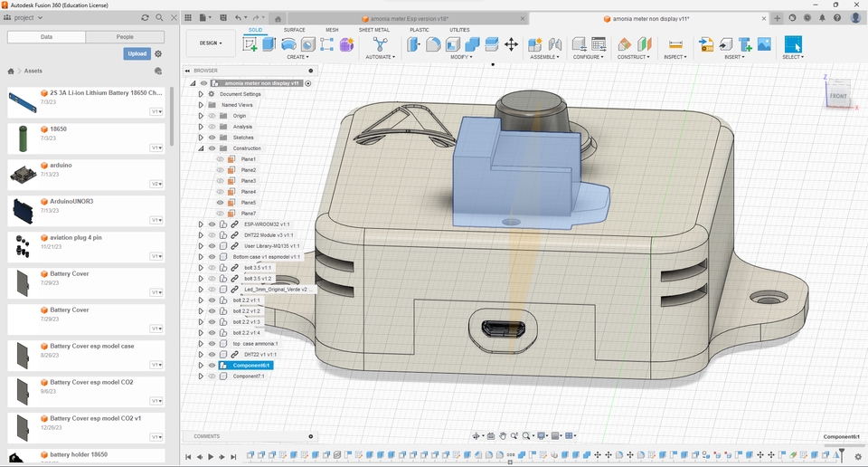This screenshot has height=467, width=868.
Task: Select the Measure tool icon
Action: click(675, 44)
